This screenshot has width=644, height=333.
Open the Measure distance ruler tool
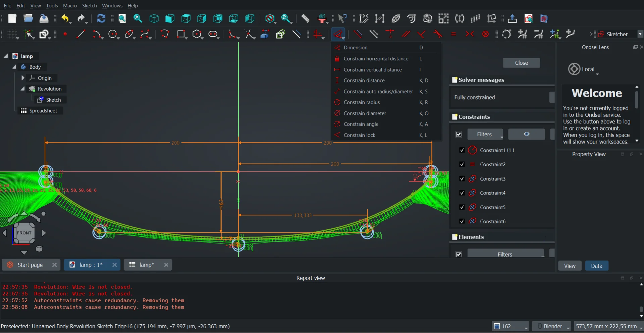pos(305,18)
